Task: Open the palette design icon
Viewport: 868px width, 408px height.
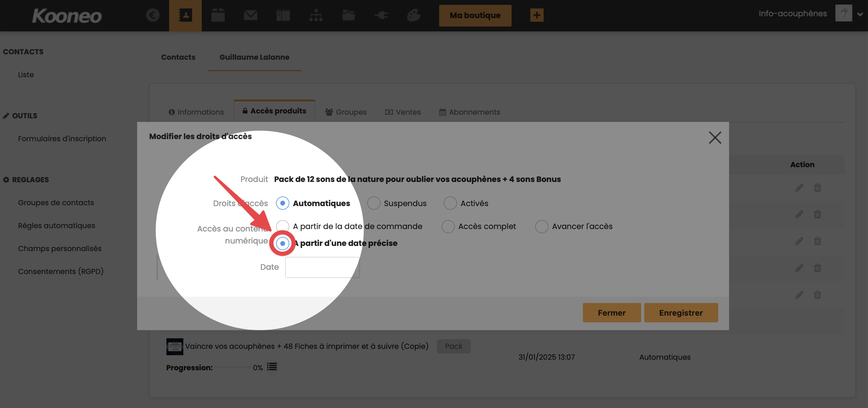Action: (413, 15)
